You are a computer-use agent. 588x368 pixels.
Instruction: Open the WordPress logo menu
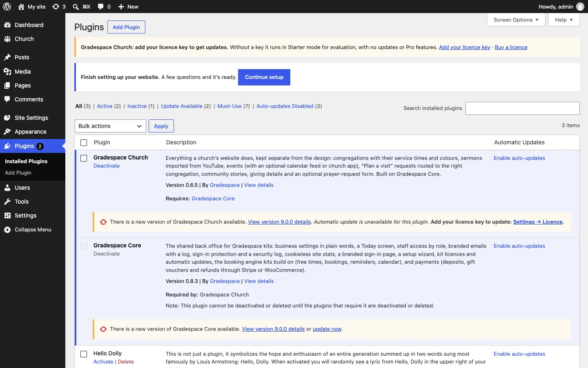[x=7, y=7]
